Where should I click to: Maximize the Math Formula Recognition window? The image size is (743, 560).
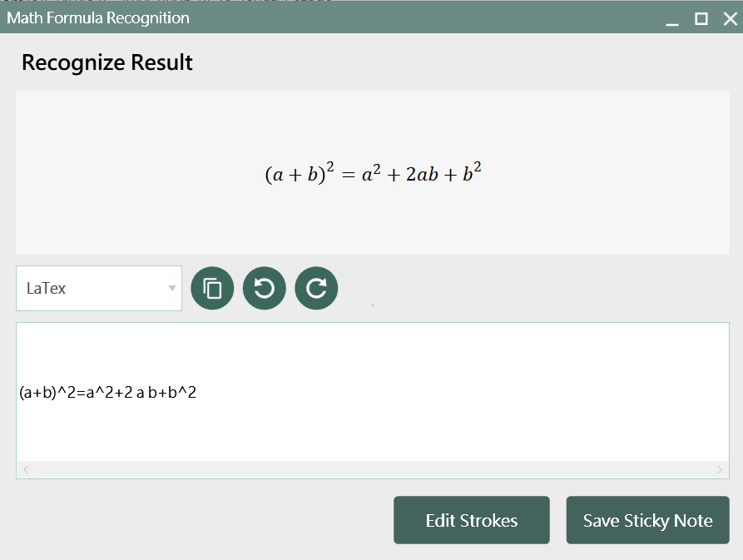tap(701, 18)
